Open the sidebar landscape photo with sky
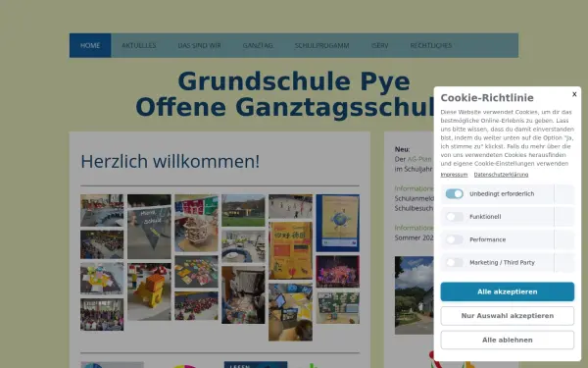Image resolution: width=588 pixels, height=368 pixels. [x=414, y=295]
